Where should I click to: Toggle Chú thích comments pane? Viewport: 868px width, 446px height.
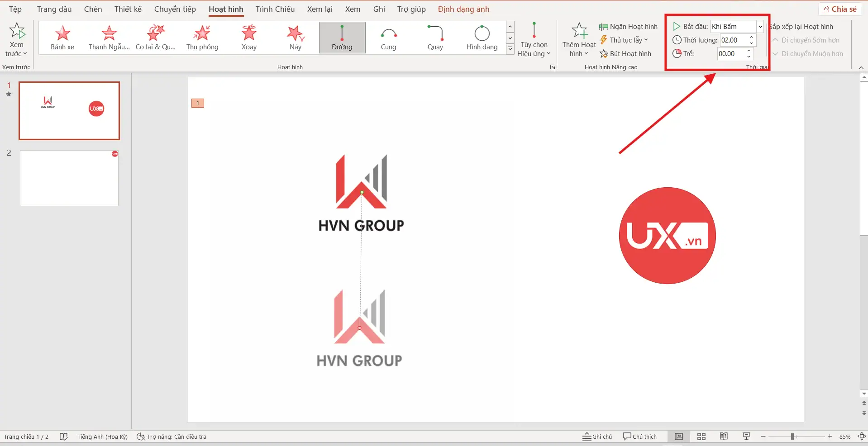click(x=640, y=437)
